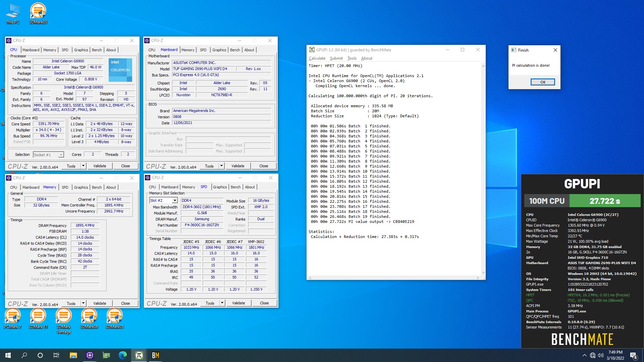Screen dimensions: 644x362
Task: Select CPU tab in Mainboard window
Action: tap(152, 50)
